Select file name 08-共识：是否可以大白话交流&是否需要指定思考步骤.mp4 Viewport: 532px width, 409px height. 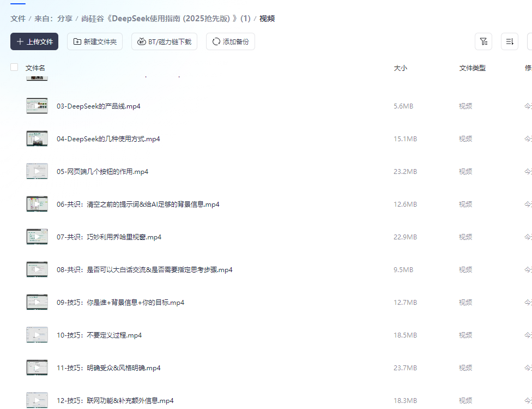pyautogui.click(x=144, y=270)
